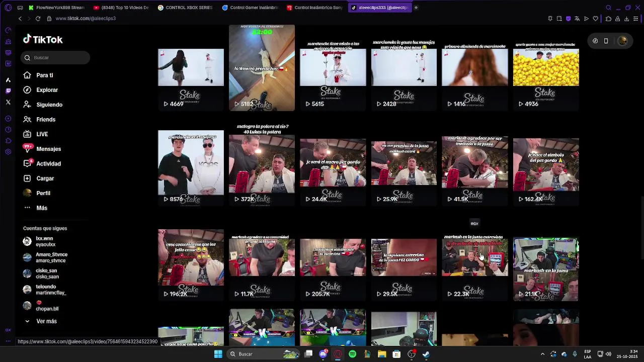This screenshot has width=644, height=362.
Task: Switch to Control Inalámbrico Sony tab
Action: [314, 8]
